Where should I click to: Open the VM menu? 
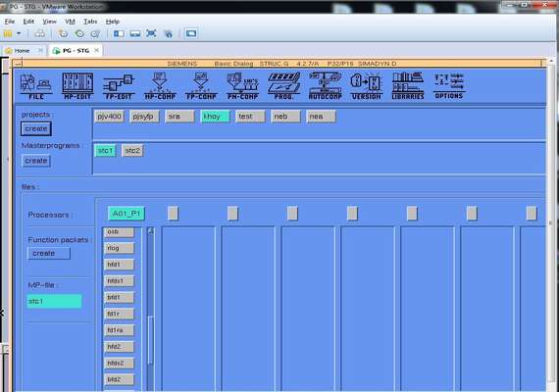click(70, 22)
